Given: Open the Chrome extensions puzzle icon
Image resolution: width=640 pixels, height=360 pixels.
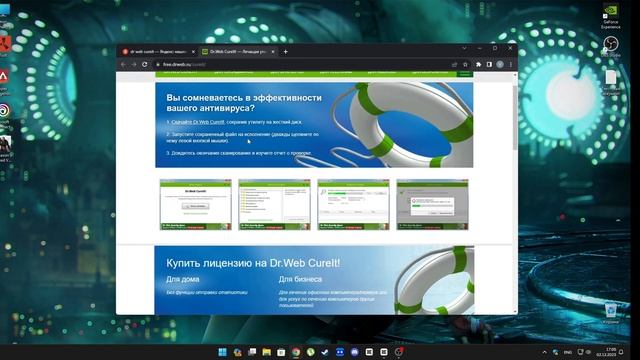Looking at the screenshot, I should click(x=478, y=64).
